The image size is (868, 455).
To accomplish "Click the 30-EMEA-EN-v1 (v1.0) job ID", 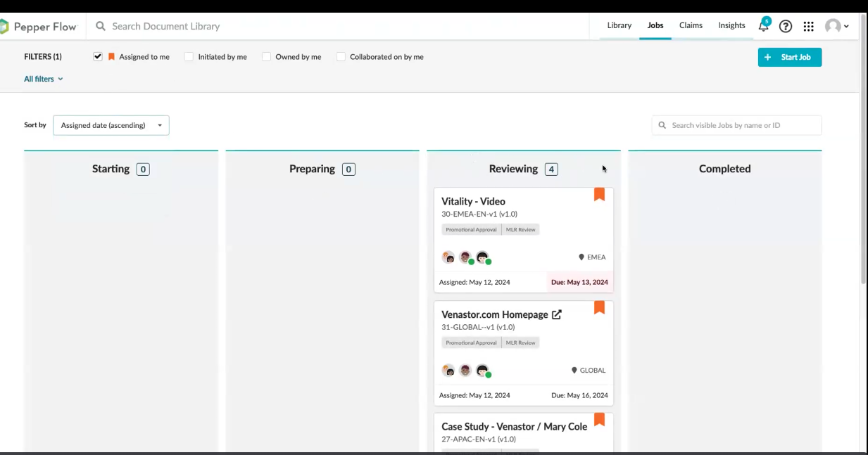I will pos(479,214).
